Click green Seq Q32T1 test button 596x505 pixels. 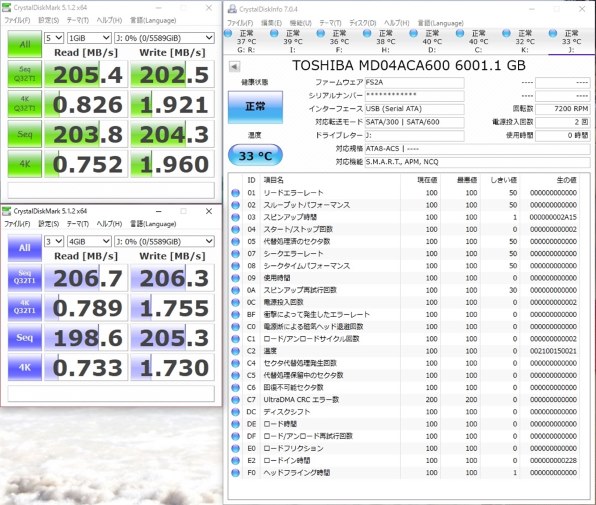click(x=25, y=74)
